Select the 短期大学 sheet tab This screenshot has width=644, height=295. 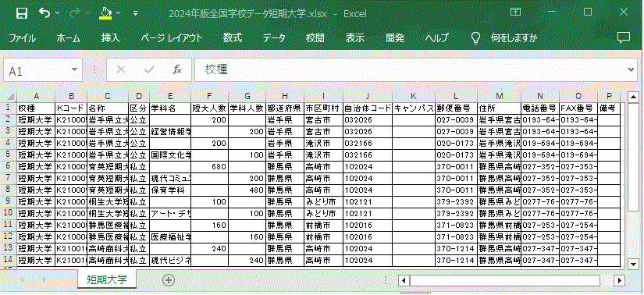[x=107, y=279]
